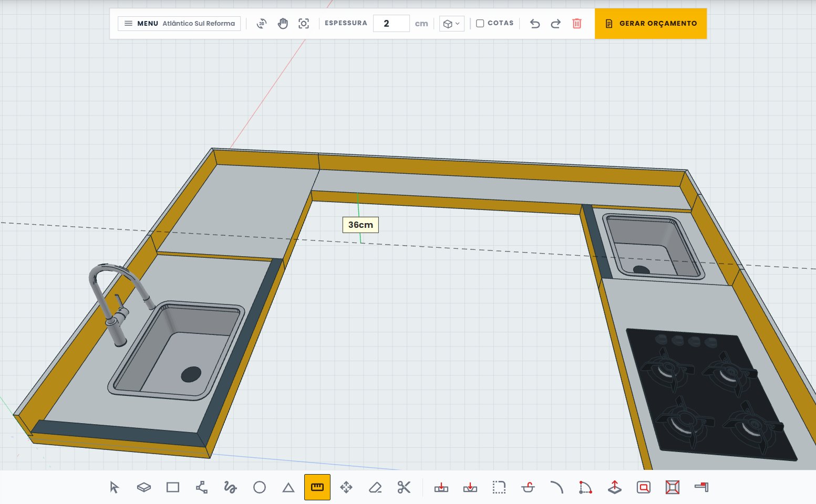The image size is (816, 504).
Task: Select the scissors cut tool
Action: pos(404,487)
